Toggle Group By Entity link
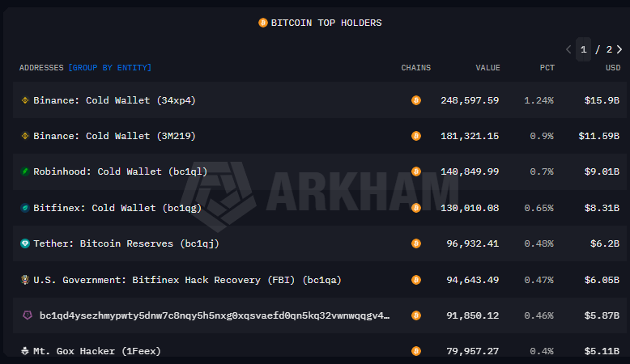 pos(110,67)
